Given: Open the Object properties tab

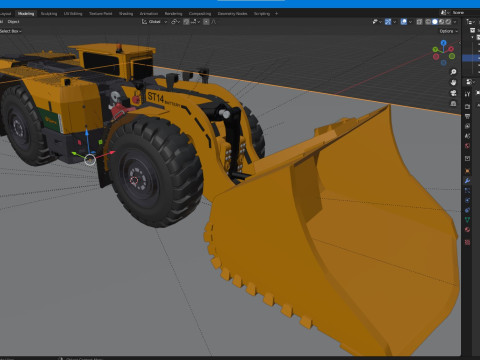Looking at the screenshot, I should (467, 171).
